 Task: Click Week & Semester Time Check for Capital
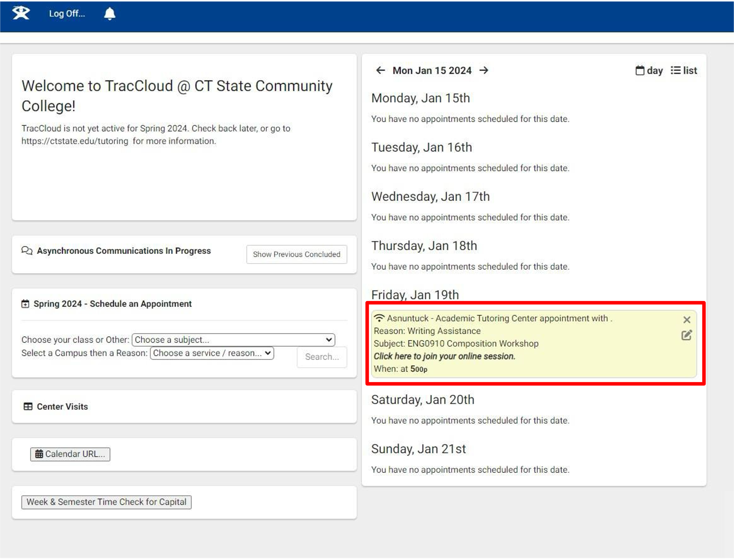[x=106, y=502]
